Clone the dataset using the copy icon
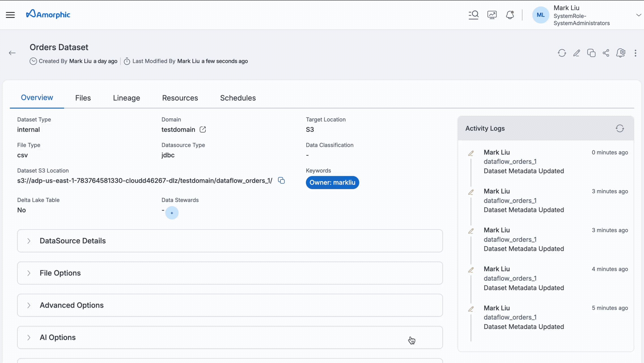 pos(591,53)
